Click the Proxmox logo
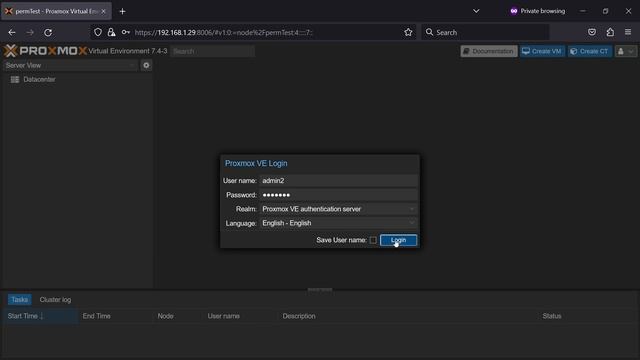This screenshot has height=360, width=640. click(x=46, y=51)
